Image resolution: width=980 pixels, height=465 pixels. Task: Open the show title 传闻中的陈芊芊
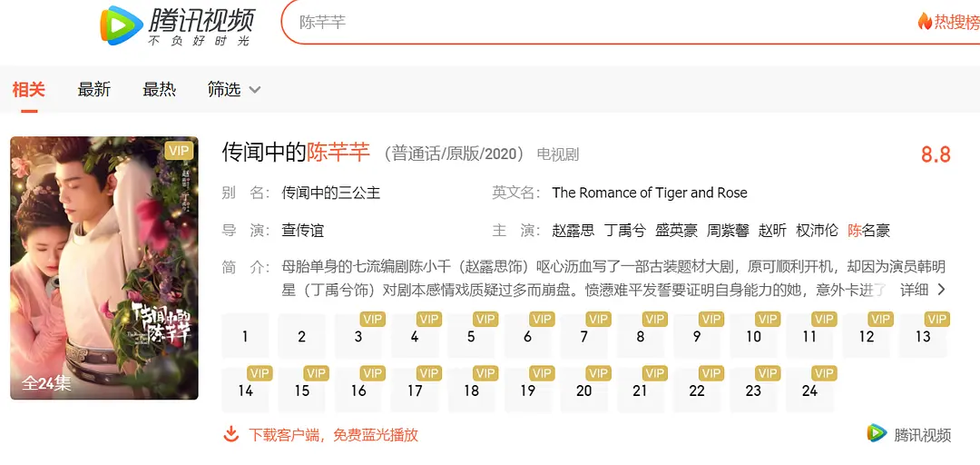[296, 153]
